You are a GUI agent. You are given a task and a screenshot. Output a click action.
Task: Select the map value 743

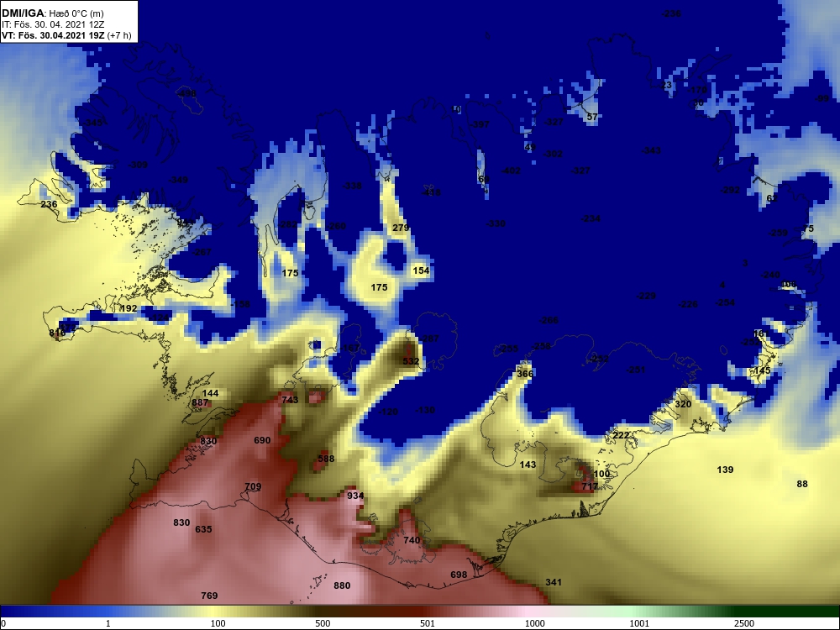pyautogui.click(x=290, y=400)
